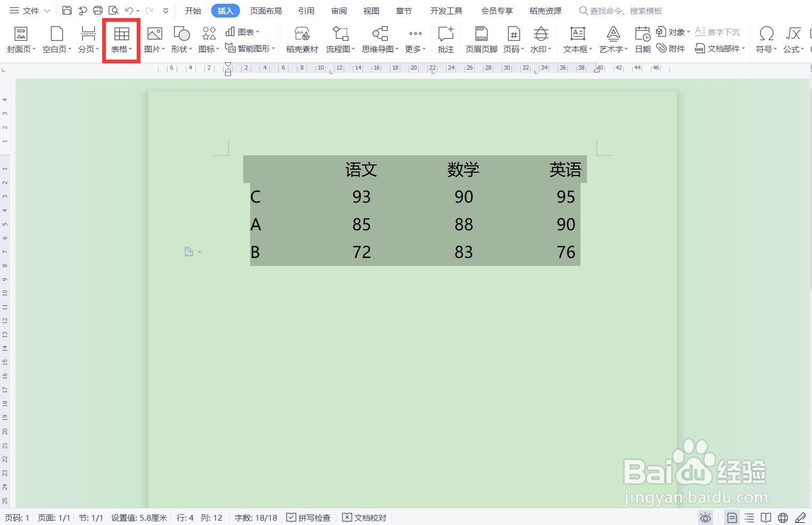The image size is (812, 525).
Task: Expand the paste options arrow beside table
Action: coord(200,252)
